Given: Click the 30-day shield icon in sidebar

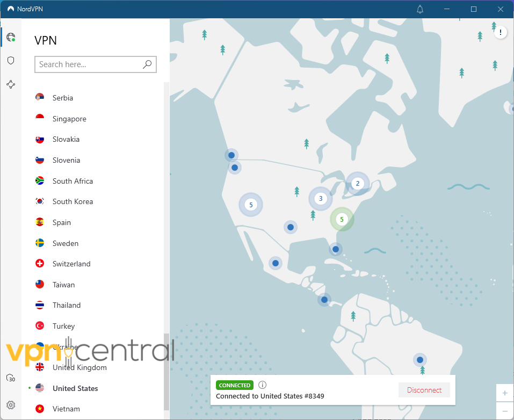Looking at the screenshot, I should point(11,378).
